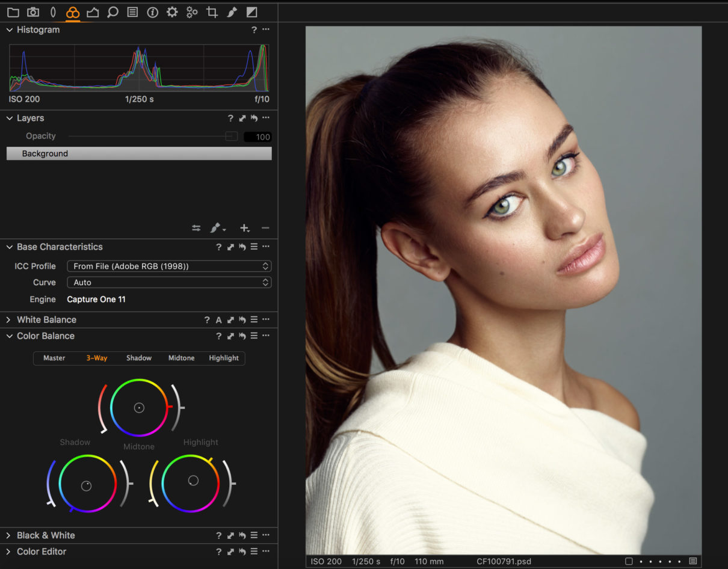Switch to the Capture tool tab
728x569 pixels.
pyautogui.click(x=33, y=11)
